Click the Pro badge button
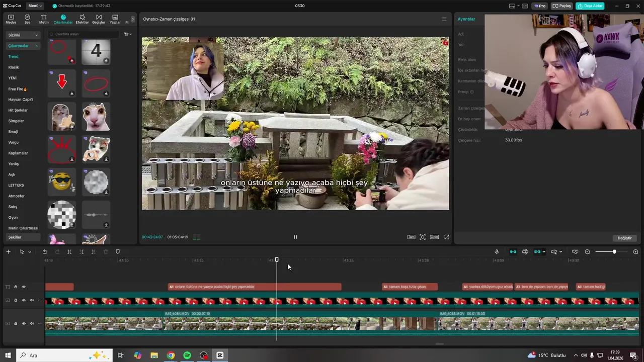 (x=540, y=6)
